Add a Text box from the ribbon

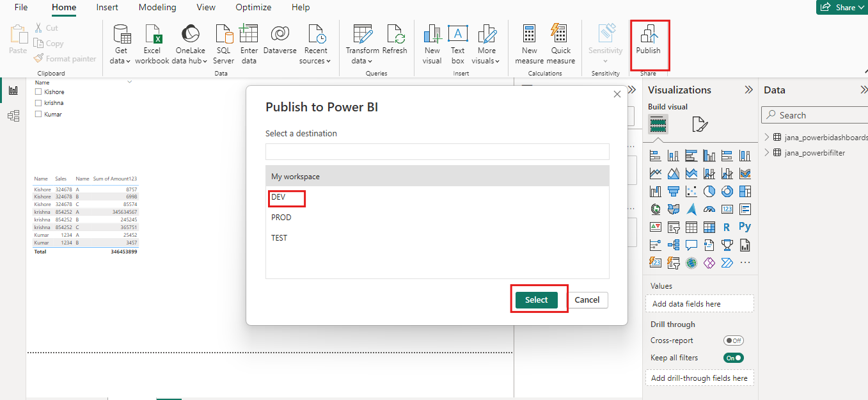pyautogui.click(x=457, y=44)
